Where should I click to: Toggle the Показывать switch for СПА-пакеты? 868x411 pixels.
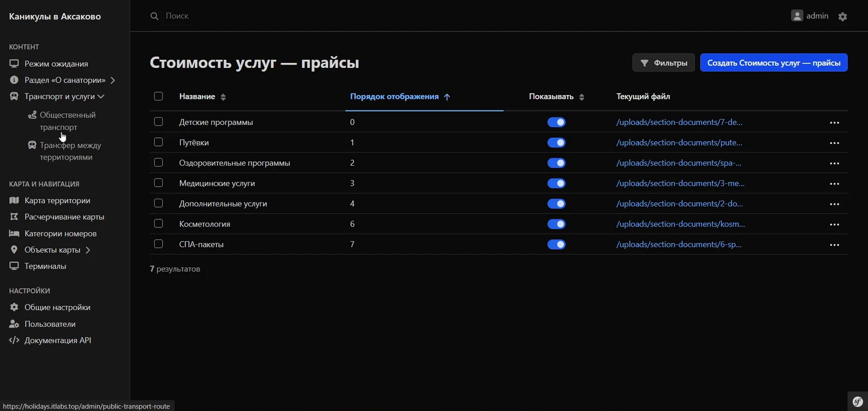coord(556,244)
